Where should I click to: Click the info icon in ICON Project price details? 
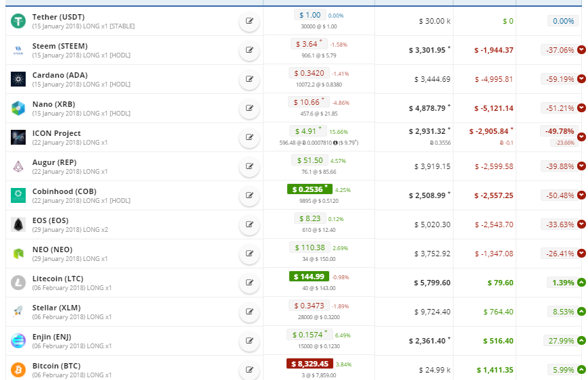click(336, 143)
